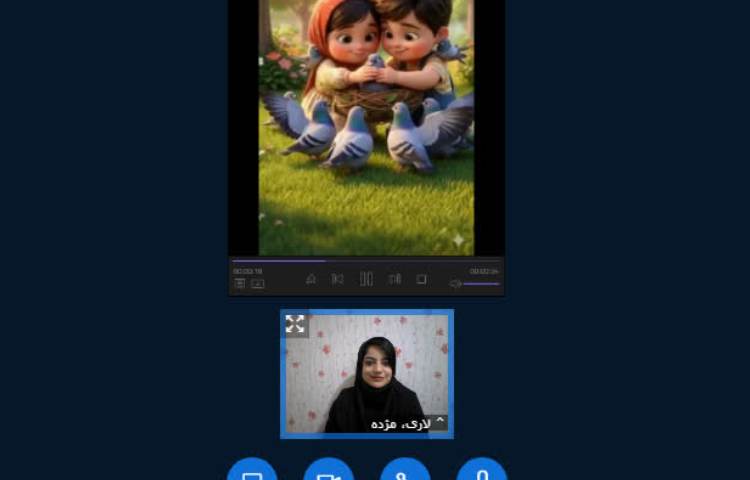
Task: Click the eject/open file icon in player
Action: [311, 279]
